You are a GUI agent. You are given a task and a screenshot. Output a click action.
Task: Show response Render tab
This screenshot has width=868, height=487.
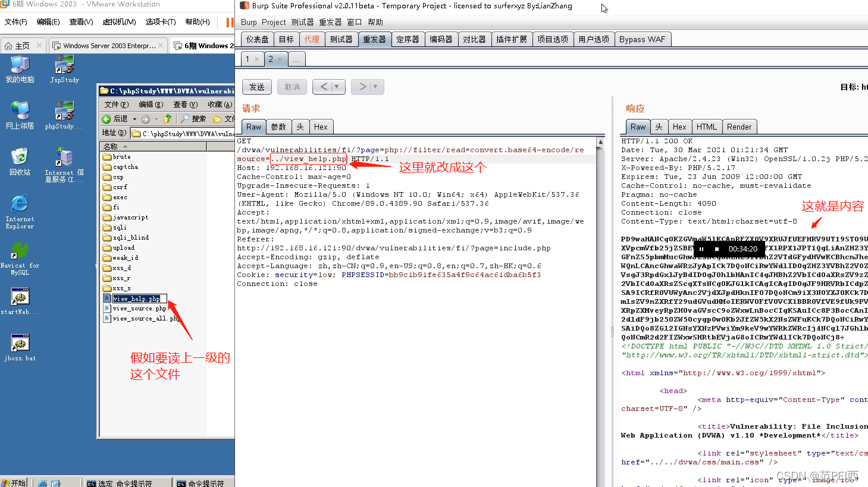739,127
